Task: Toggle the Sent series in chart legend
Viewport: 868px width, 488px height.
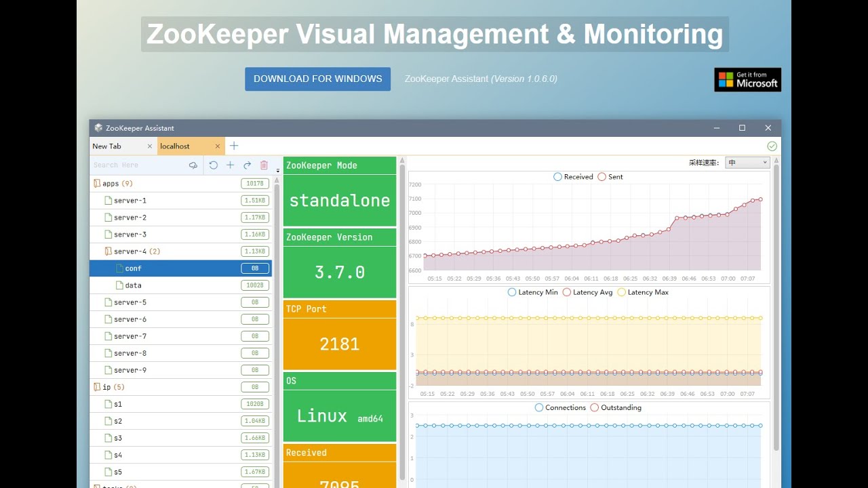Action: tap(610, 177)
